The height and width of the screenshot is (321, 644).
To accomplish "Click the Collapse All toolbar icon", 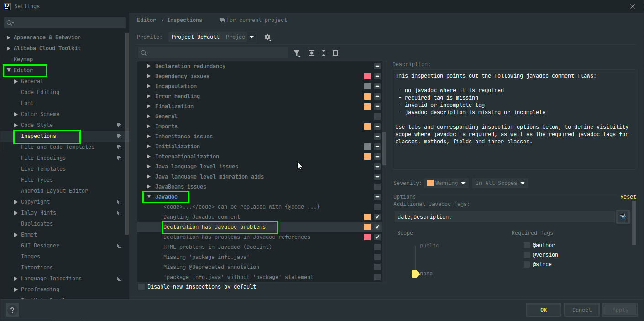I will point(324,53).
